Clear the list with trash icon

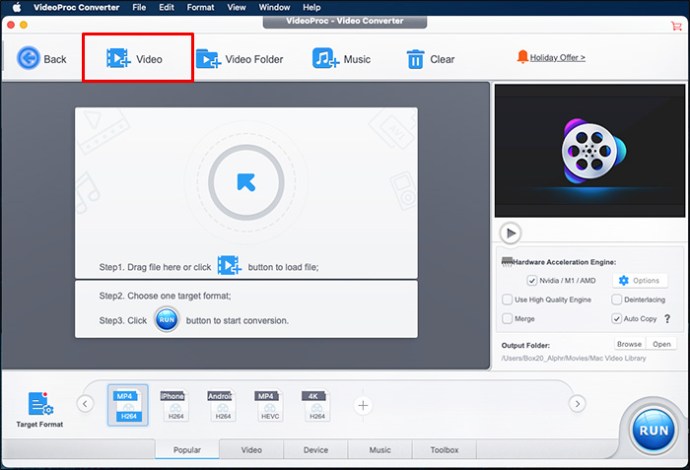click(x=414, y=59)
